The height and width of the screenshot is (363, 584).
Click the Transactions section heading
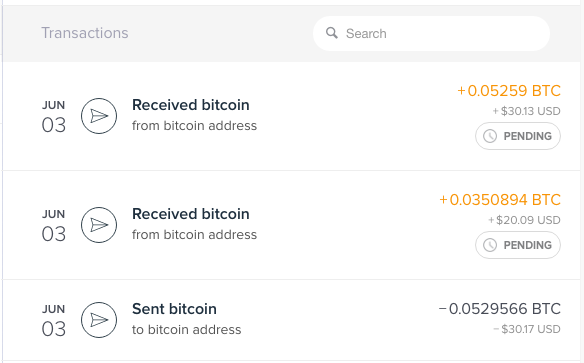tap(85, 33)
